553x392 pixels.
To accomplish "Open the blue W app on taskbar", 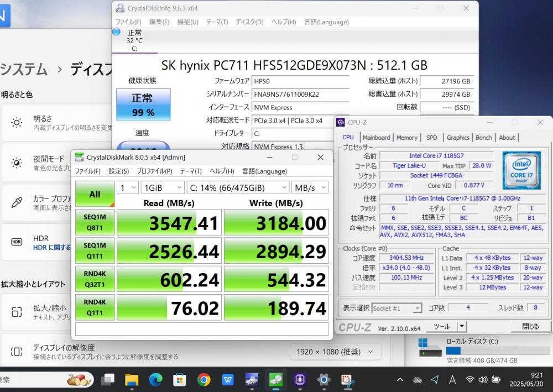I will [228, 380].
